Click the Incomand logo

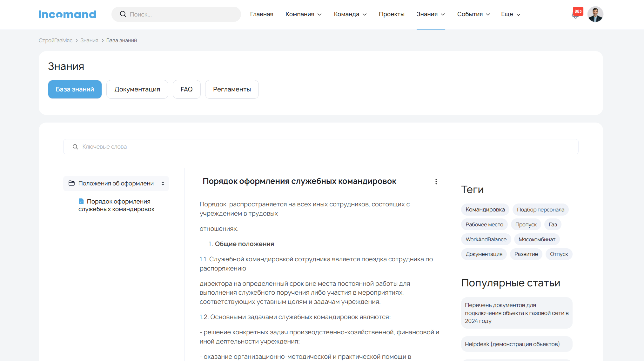(67, 14)
